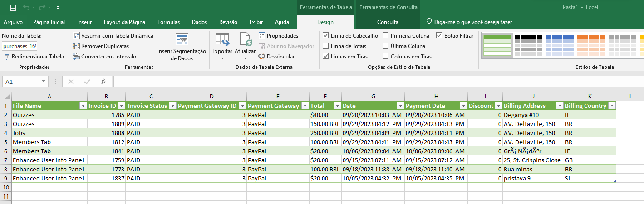This screenshot has width=644, height=204.
Task: Click Inserir Segmentação de Dados icon
Action: [182, 40]
